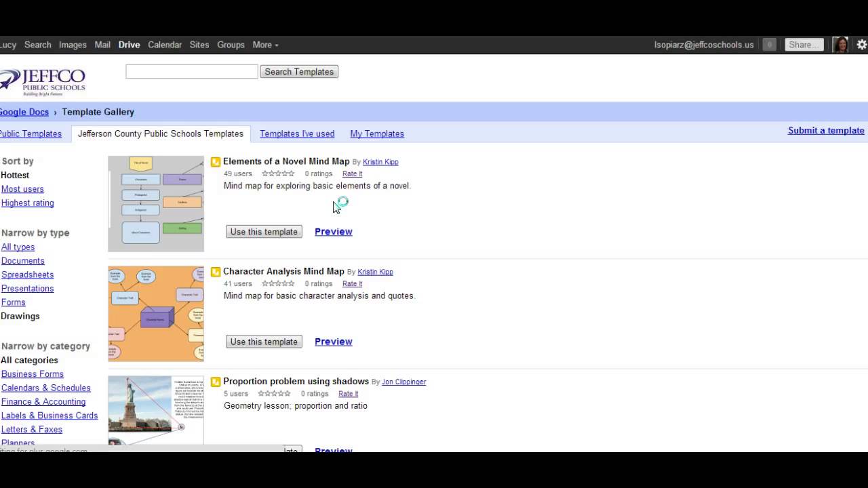
Task: Preview Character Analysis Mind Map
Action: click(x=334, y=342)
